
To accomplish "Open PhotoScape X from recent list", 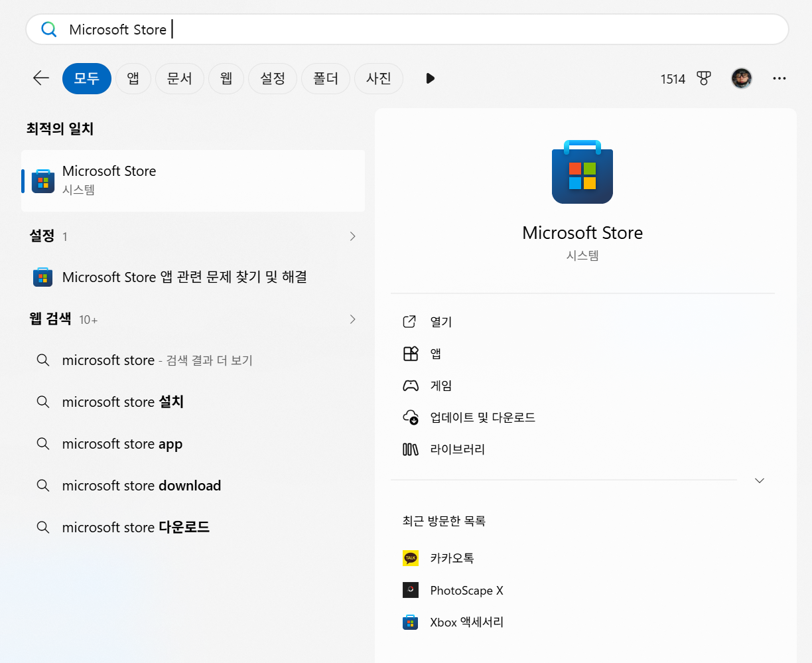I will click(x=466, y=590).
